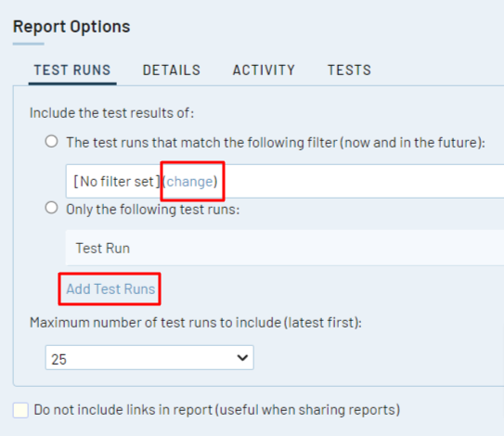Click the 'Only the following test runs:' label
This screenshot has width=504, height=436.
coord(153,210)
